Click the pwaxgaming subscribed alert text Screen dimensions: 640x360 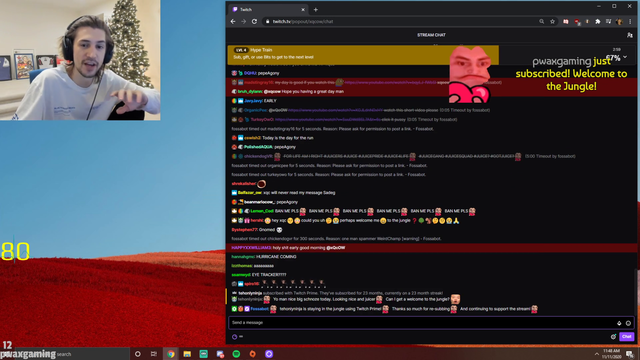(x=571, y=74)
